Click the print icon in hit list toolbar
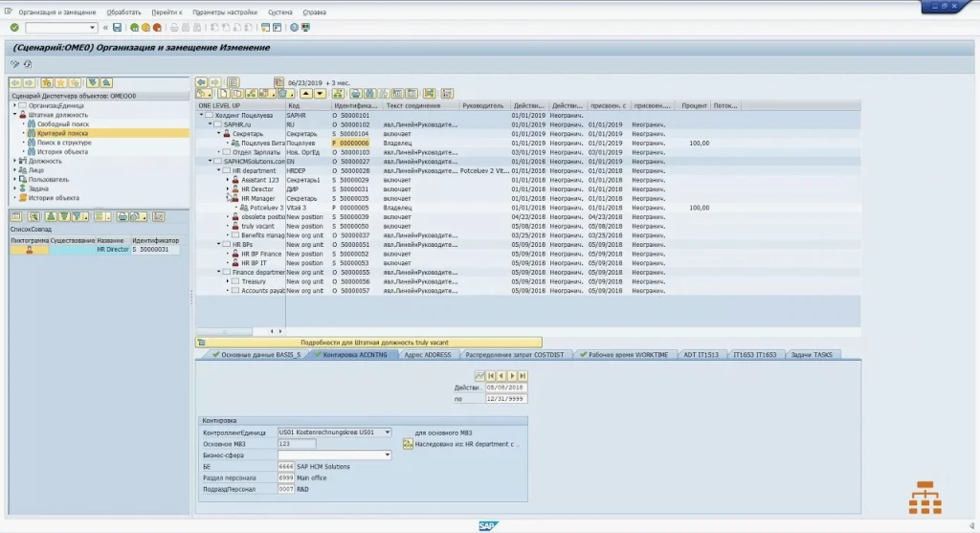This screenshot has width=980, height=533. (x=122, y=217)
